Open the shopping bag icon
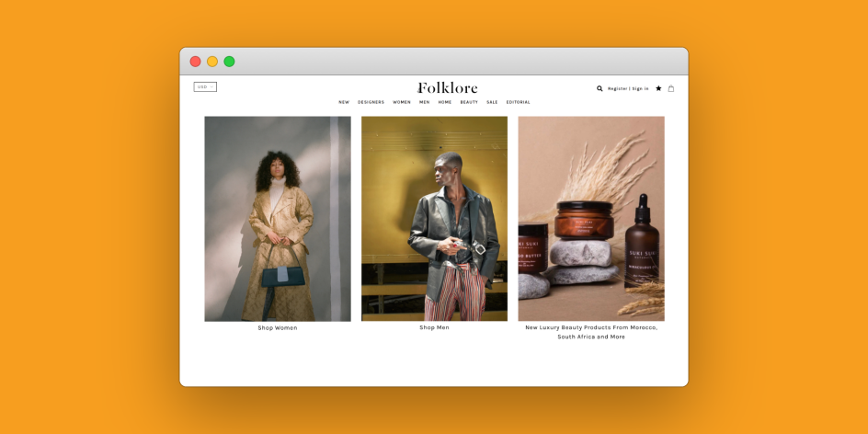 (671, 89)
